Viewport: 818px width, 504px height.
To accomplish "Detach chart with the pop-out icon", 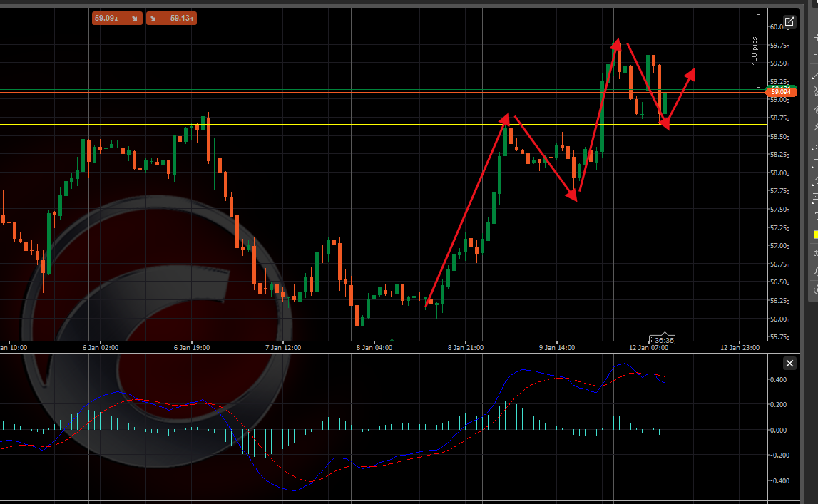I will pos(789,21).
